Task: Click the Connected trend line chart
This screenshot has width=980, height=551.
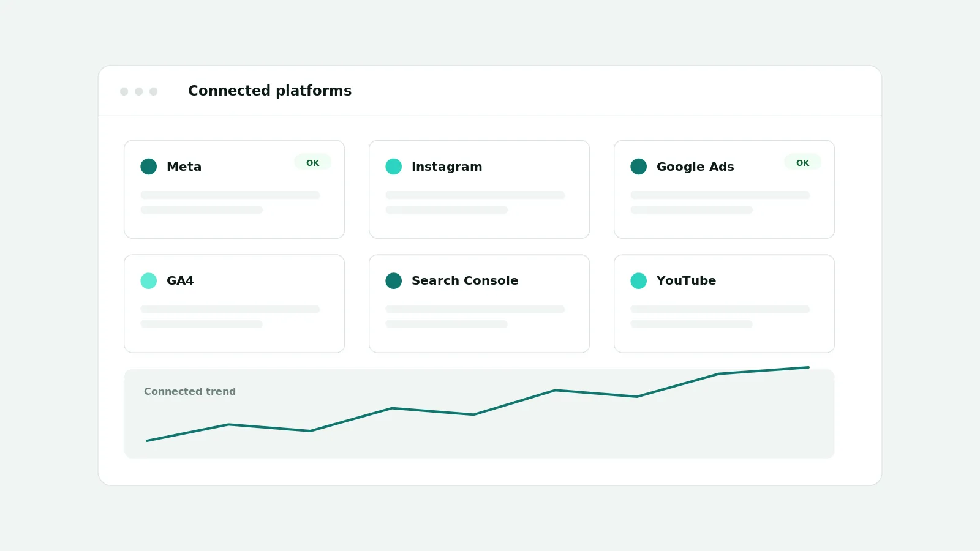Action: tap(478, 404)
